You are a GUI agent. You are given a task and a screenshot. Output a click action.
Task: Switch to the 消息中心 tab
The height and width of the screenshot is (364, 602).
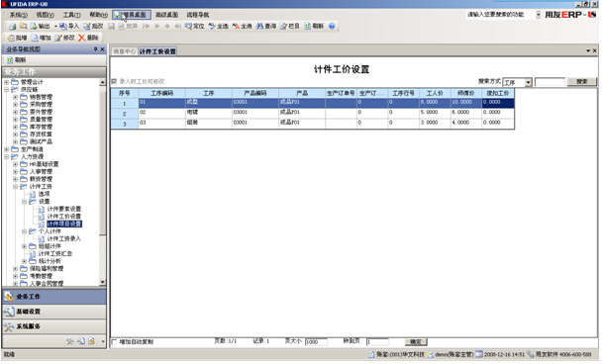click(125, 51)
